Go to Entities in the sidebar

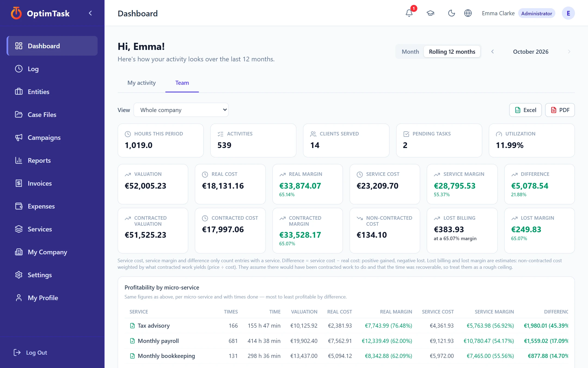(52, 92)
